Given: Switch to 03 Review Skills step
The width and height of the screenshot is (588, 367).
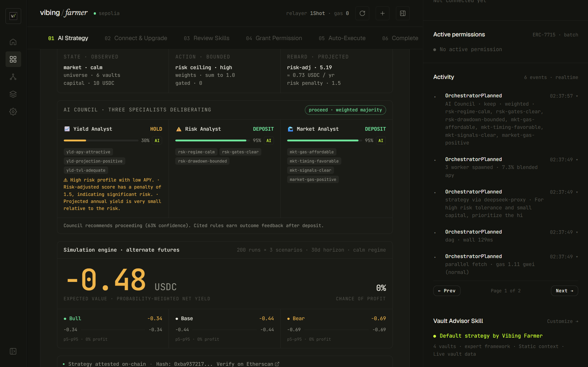Looking at the screenshot, I should (x=207, y=38).
